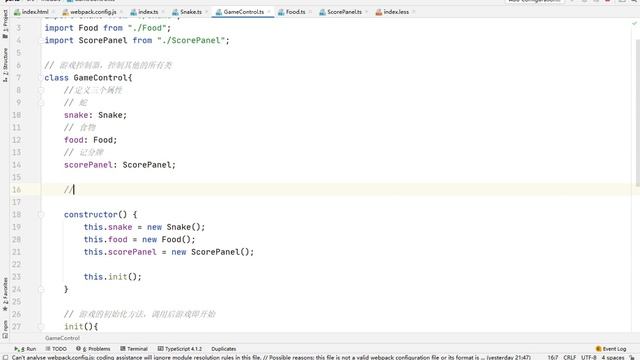Click 'this.scorePanel = new ScorePanel();' line

169,252
